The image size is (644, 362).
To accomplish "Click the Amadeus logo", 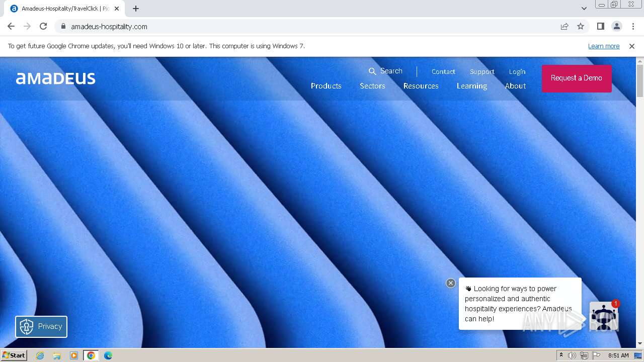I will [55, 78].
